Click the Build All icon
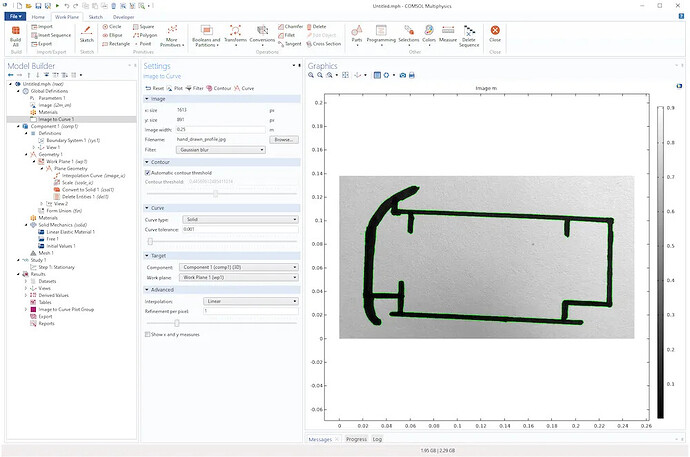690x457 pixels. point(15,33)
